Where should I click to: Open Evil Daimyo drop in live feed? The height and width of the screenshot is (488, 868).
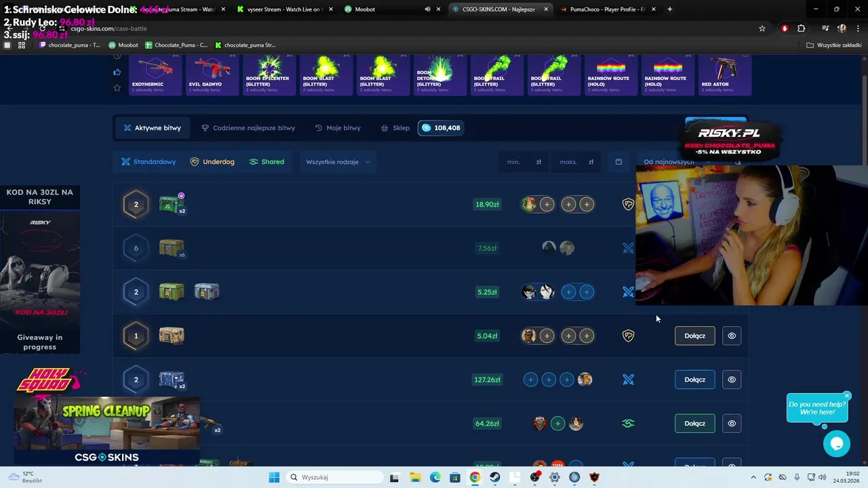tap(212, 74)
